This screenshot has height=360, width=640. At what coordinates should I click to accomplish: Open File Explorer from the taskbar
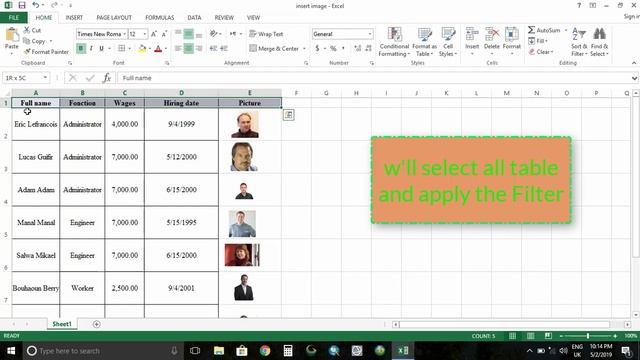(x=219, y=351)
